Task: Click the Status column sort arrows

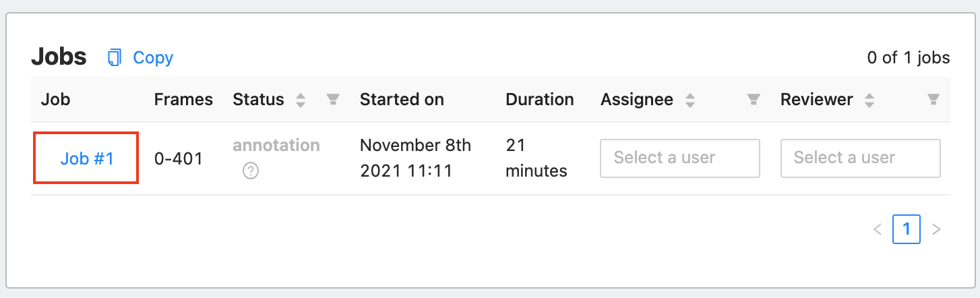Action: (301, 100)
